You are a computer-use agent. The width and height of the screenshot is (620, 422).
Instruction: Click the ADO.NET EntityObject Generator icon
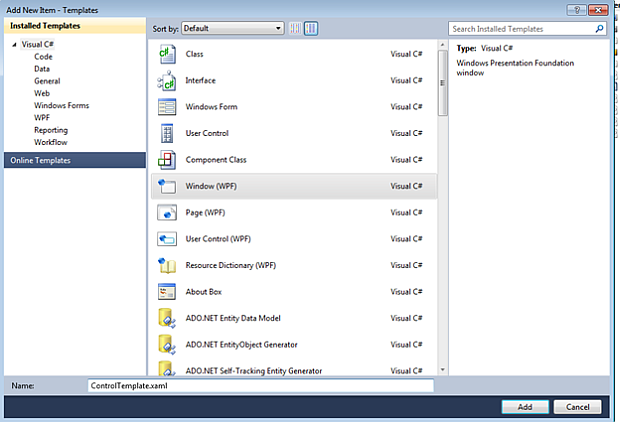click(167, 345)
